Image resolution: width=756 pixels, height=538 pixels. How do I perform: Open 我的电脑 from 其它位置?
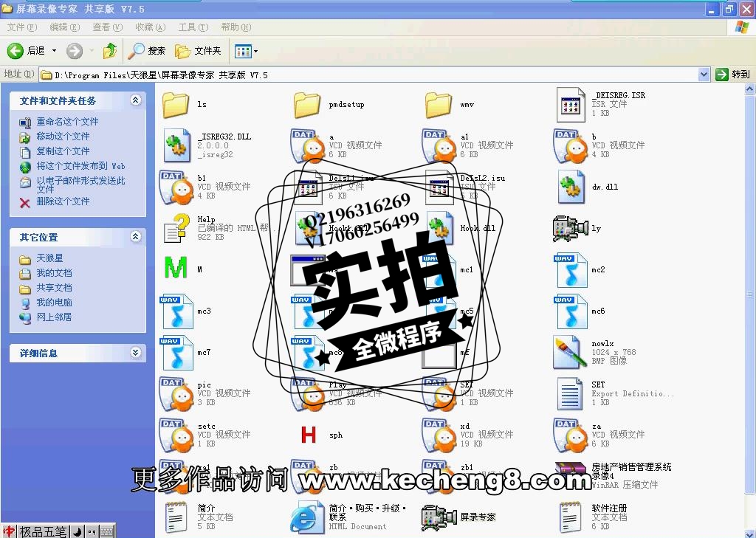[x=54, y=303]
